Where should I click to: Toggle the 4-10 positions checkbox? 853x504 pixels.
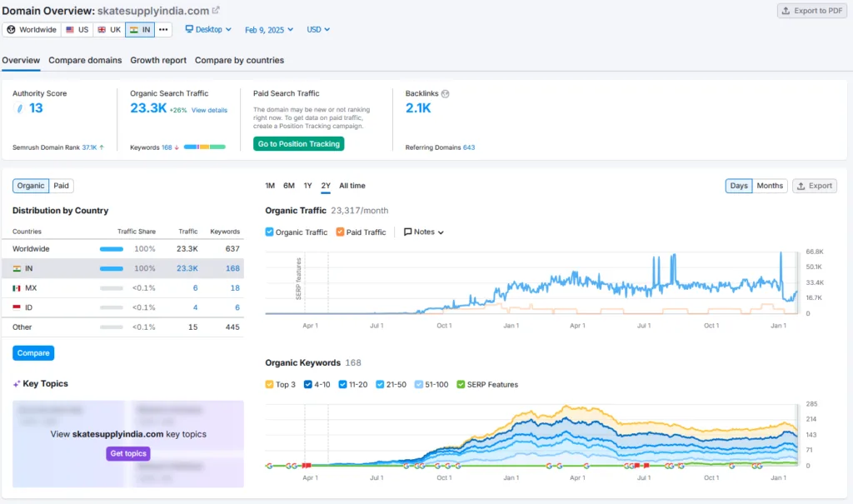click(308, 384)
